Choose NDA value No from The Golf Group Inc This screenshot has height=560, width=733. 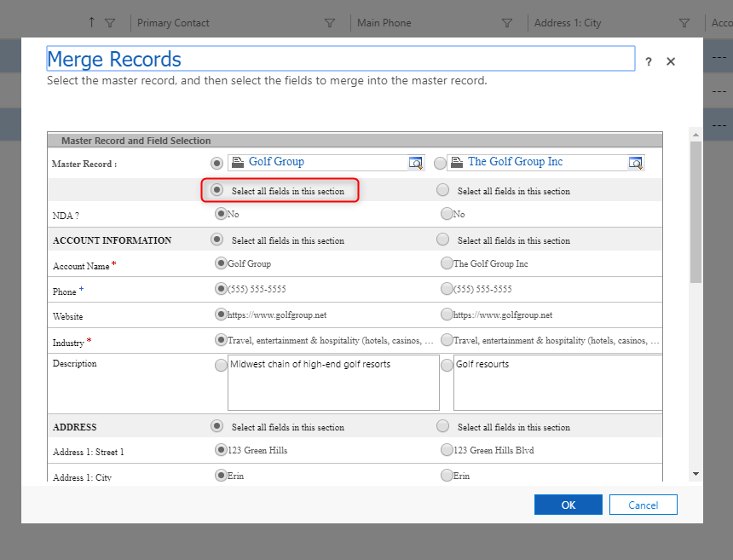pyautogui.click(x=447, y=214)
